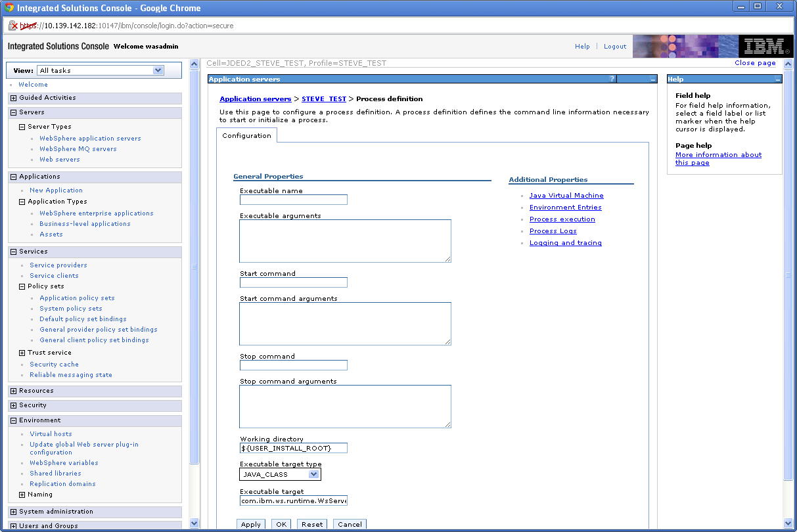Focus the Start command field

(294, 282)
